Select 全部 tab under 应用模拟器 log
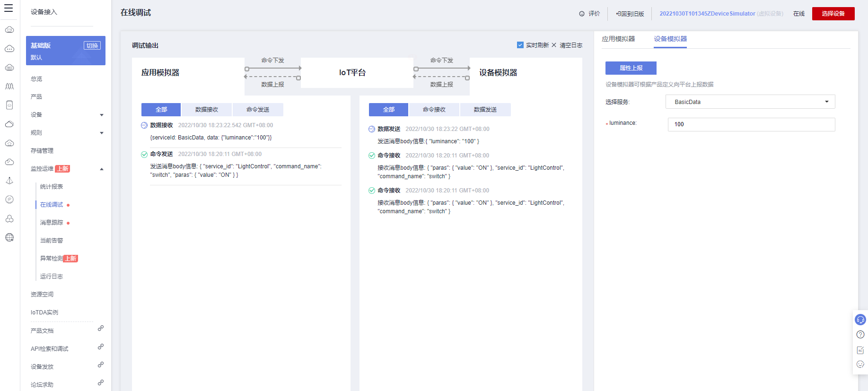 [x=161, y=110]
